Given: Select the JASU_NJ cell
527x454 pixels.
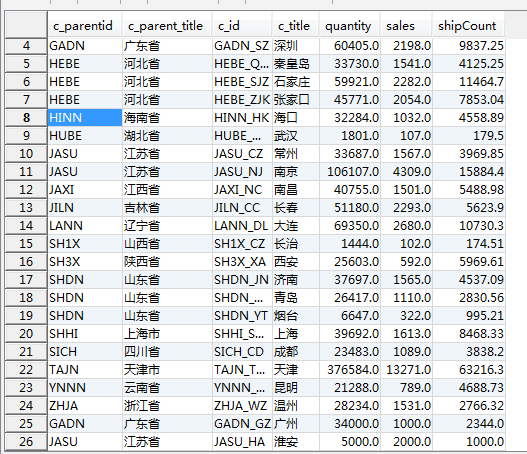Looking at the screenshot, I should (242, 172).
